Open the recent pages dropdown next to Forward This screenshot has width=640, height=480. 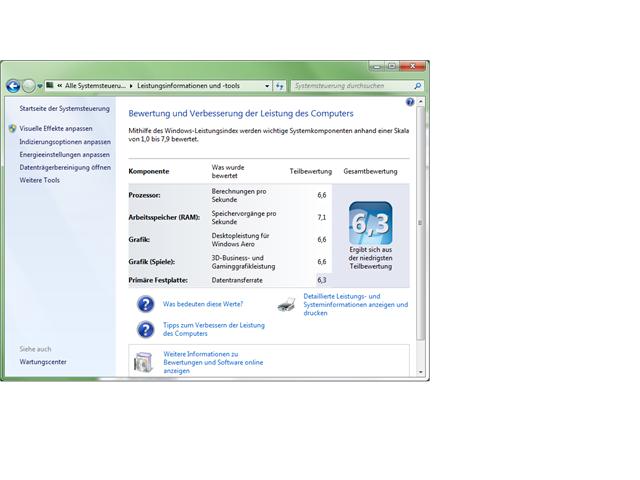tap(40, 86)
